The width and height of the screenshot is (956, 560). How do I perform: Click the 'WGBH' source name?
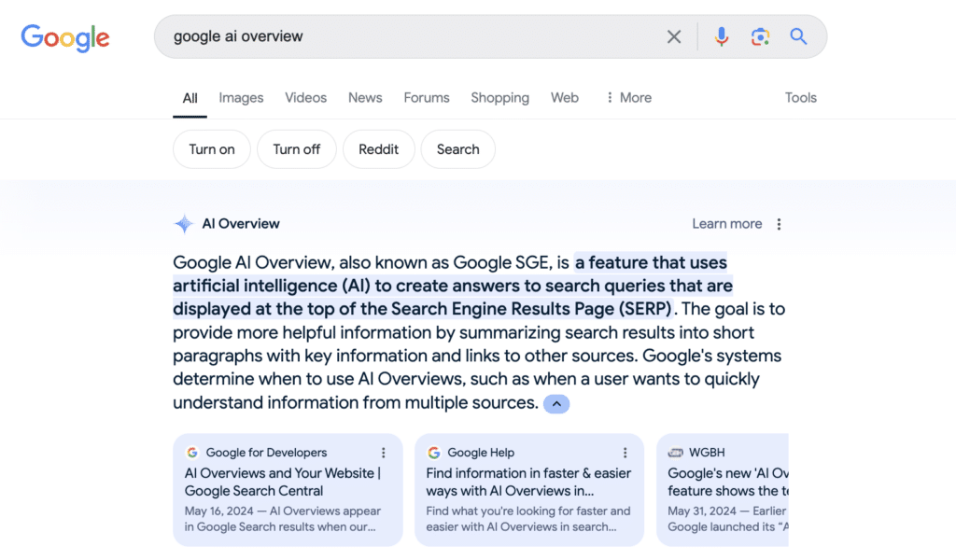click(707, 453)
